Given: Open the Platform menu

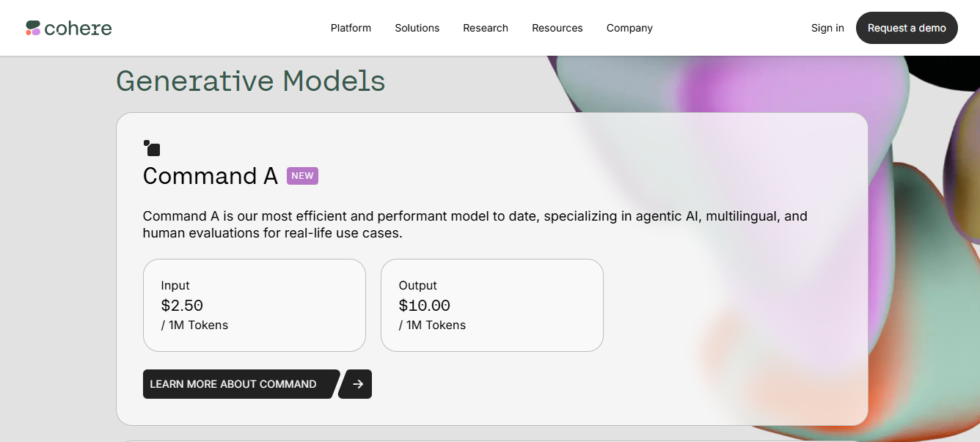Looking at the screenshot, I should pyautogui.click(x=351, y=28).
